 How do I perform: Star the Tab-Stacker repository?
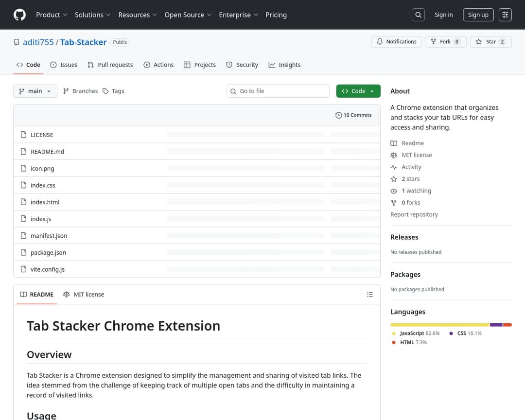click(490, 41)
